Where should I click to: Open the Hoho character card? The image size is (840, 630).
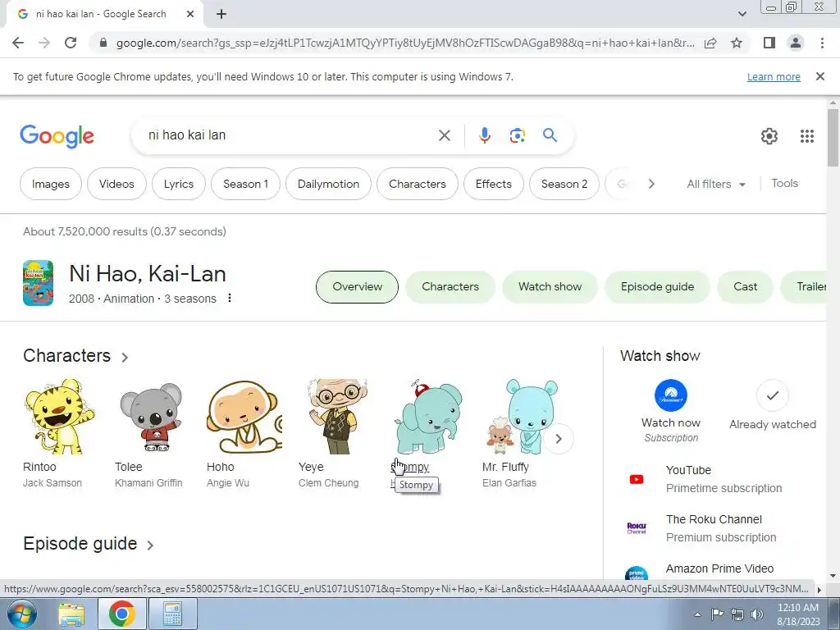coord(244,434)
